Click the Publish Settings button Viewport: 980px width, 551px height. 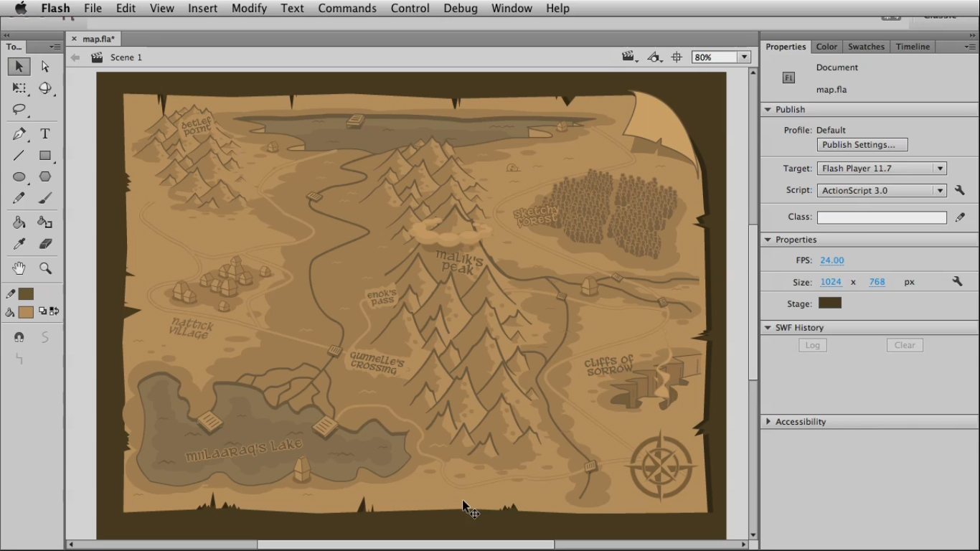(862, 144)
